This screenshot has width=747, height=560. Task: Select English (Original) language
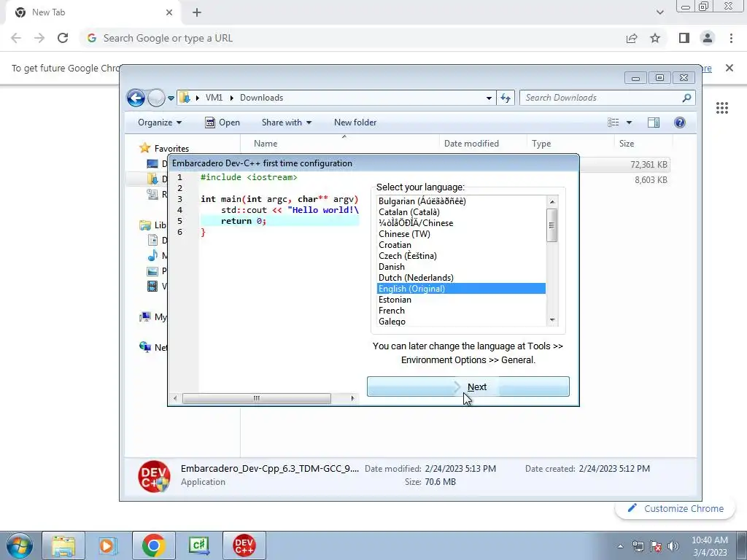click(x=461, y=289)
